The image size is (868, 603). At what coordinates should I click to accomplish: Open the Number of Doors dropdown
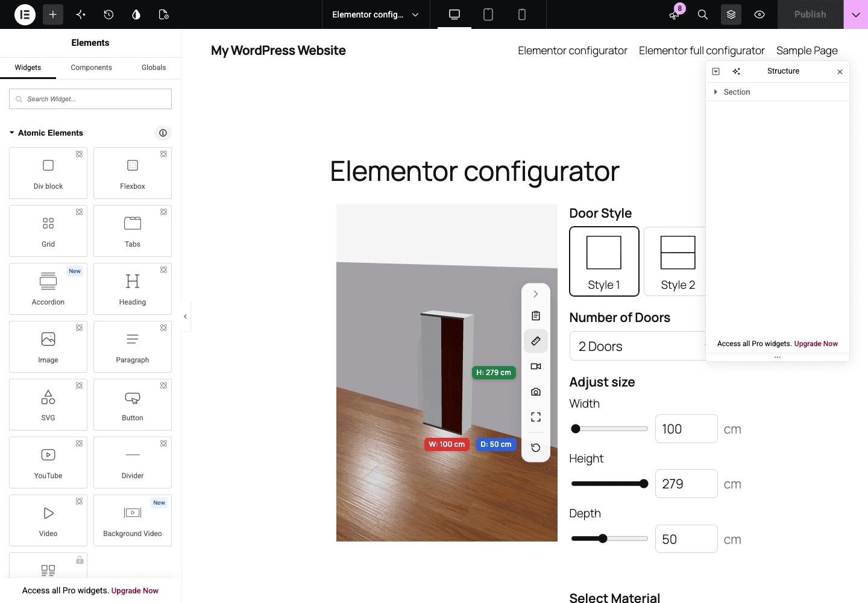pos(638,346)
